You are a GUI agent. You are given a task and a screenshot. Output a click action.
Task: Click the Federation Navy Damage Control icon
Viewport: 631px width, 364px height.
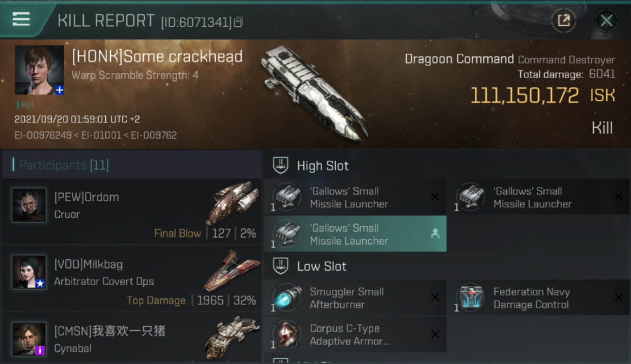pyautogui.click(x=470, y=298)
